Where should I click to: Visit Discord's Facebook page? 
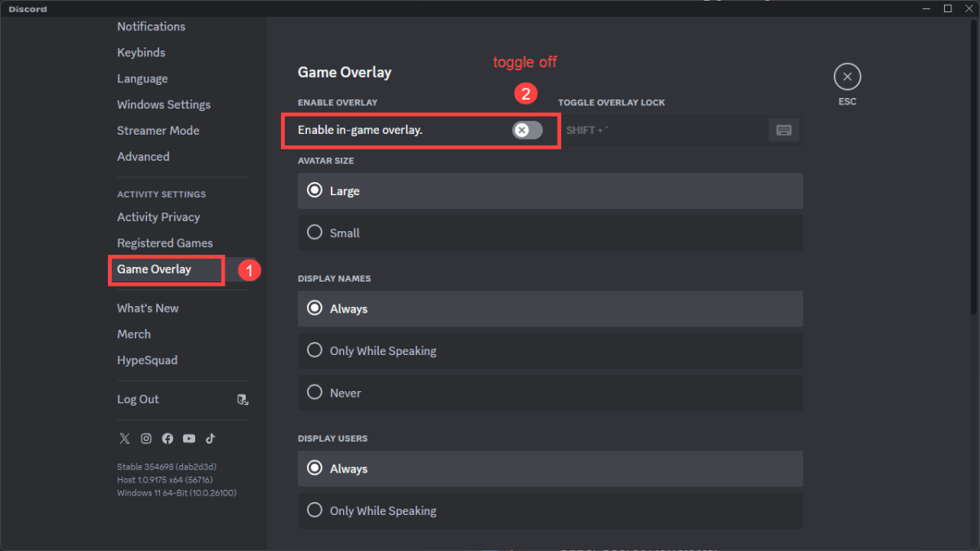[x=167, y=438]
